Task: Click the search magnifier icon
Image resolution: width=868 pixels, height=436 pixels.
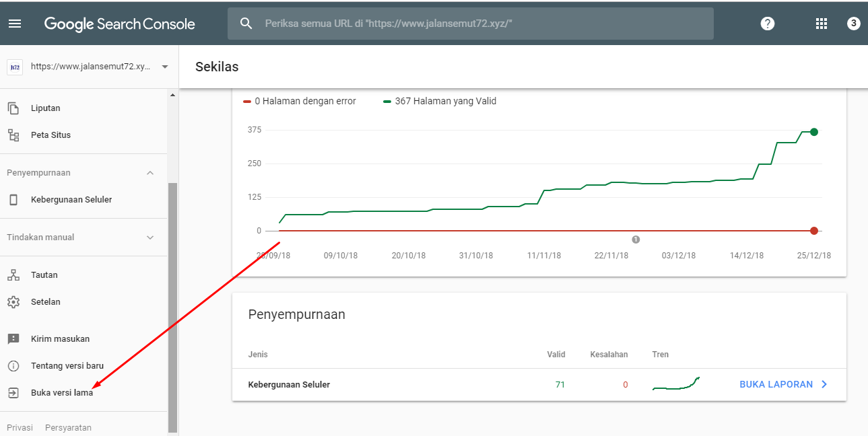Action: (246, 24)
